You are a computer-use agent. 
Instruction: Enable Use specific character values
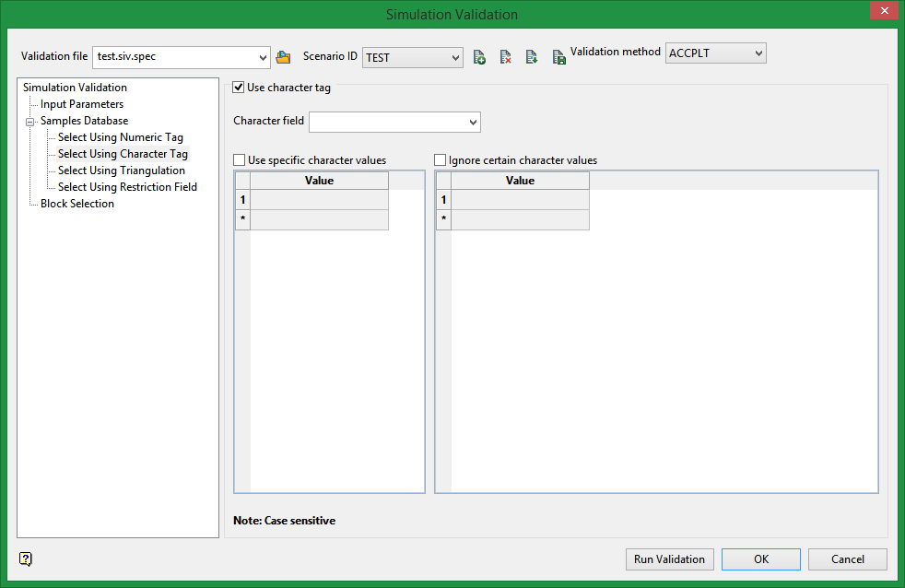pyautogui.click(x=241, y=160)
